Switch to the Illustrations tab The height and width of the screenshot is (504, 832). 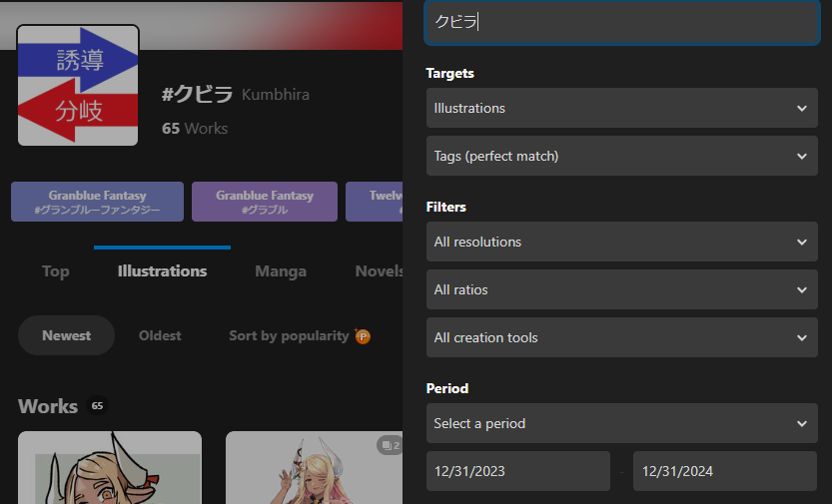click(x=163, y=271)
